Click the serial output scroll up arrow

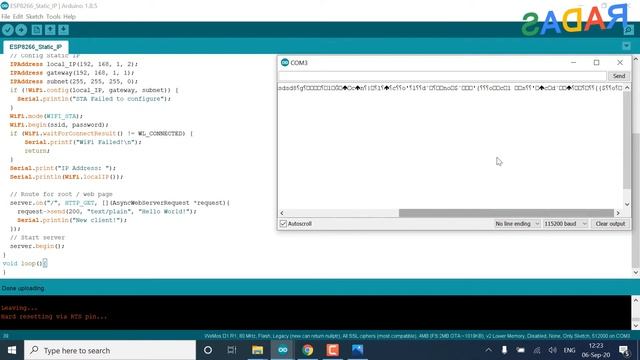(x=627, y=88)
